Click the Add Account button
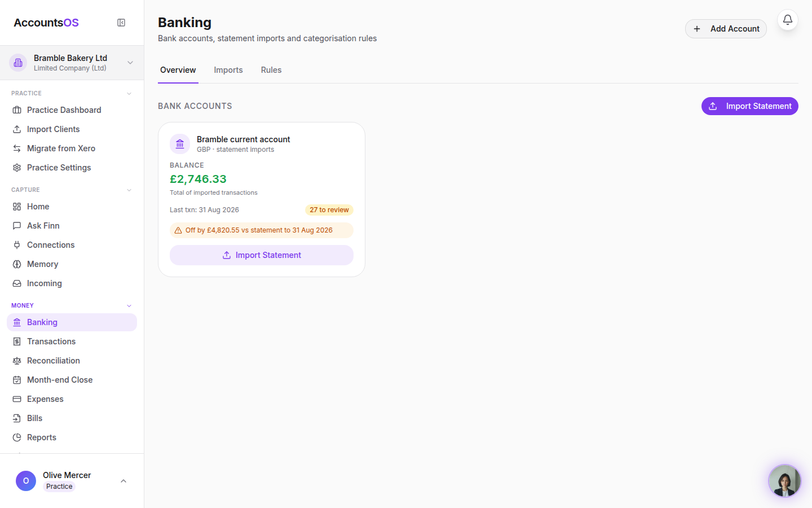Image resolution: width=812 pixels, height=508 pixels. tap(726, 29)
